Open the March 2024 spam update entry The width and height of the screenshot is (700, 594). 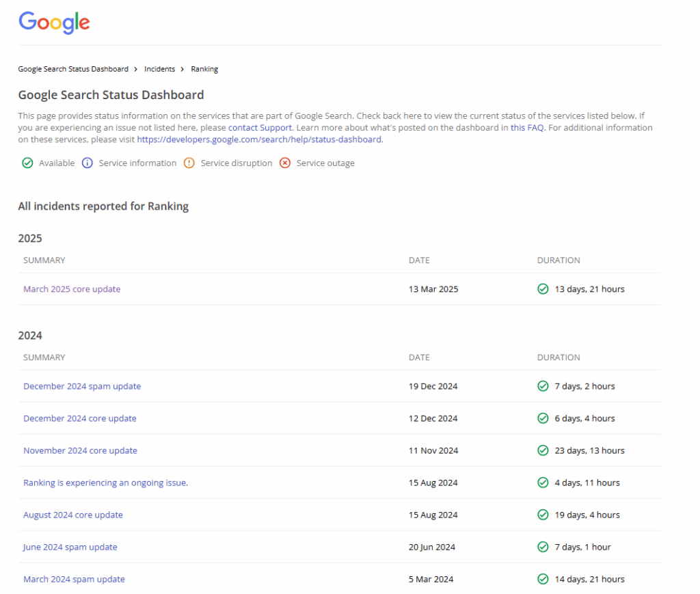point(74,579)
